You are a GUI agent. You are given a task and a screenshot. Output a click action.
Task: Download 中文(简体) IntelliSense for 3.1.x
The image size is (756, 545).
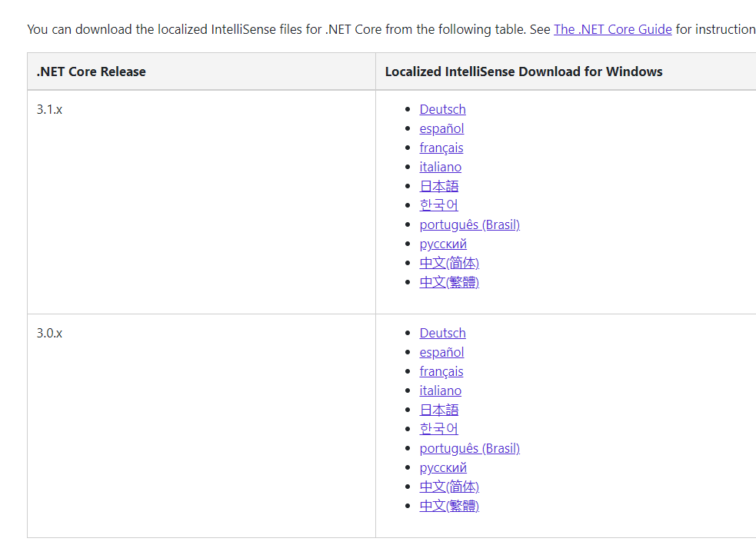(x=449, y=263)
